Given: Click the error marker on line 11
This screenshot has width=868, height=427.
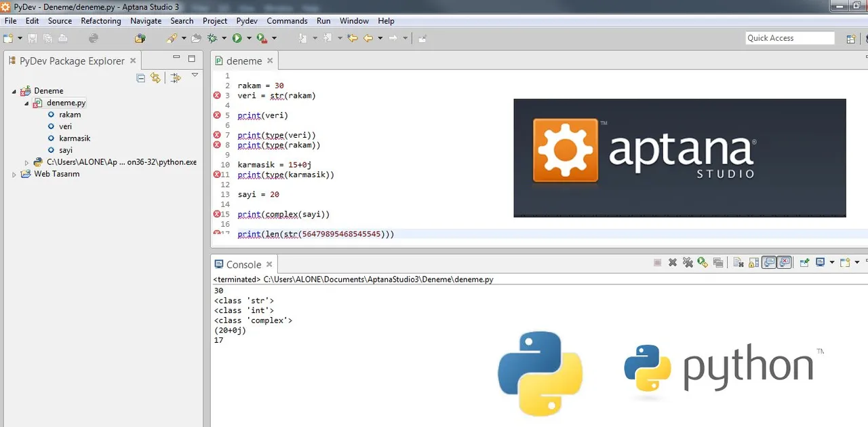Looking at the screenshot, I should [217, 174].
